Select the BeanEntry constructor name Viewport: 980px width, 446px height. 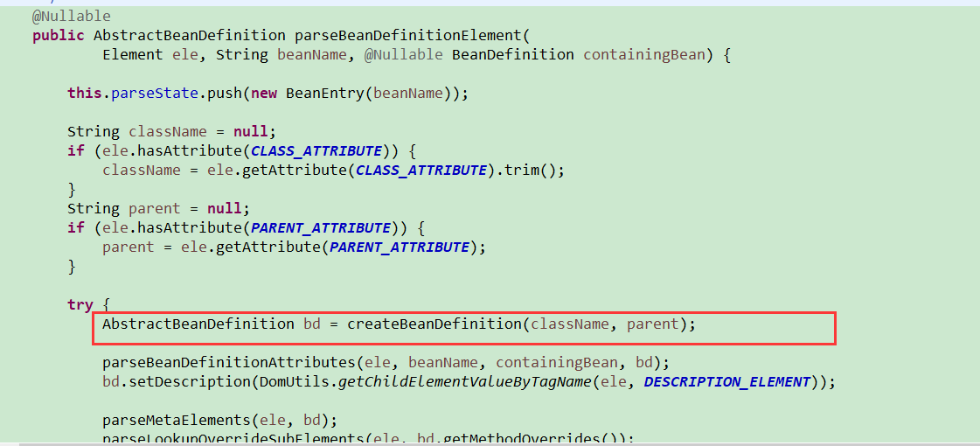pyautogui.click(x=325, y=94)
